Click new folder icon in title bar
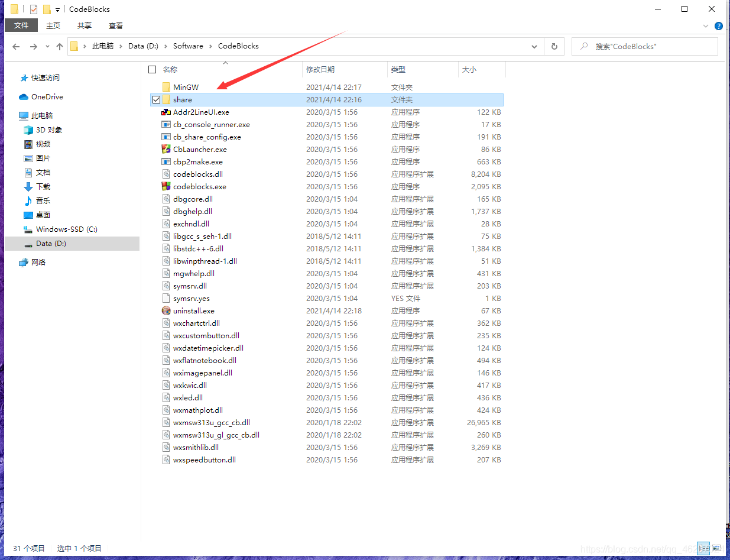Screen dimensions: 730x560 pyautogui.click(x=47, y=9)
